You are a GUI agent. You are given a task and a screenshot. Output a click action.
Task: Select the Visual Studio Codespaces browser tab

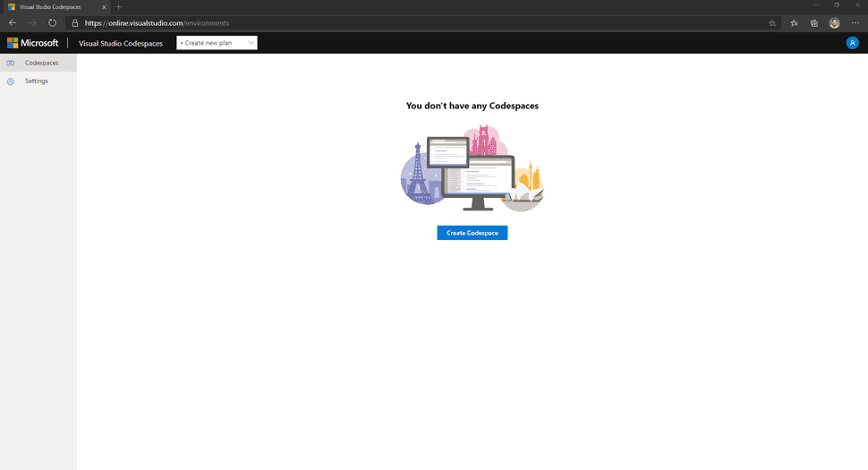point(55,7)
